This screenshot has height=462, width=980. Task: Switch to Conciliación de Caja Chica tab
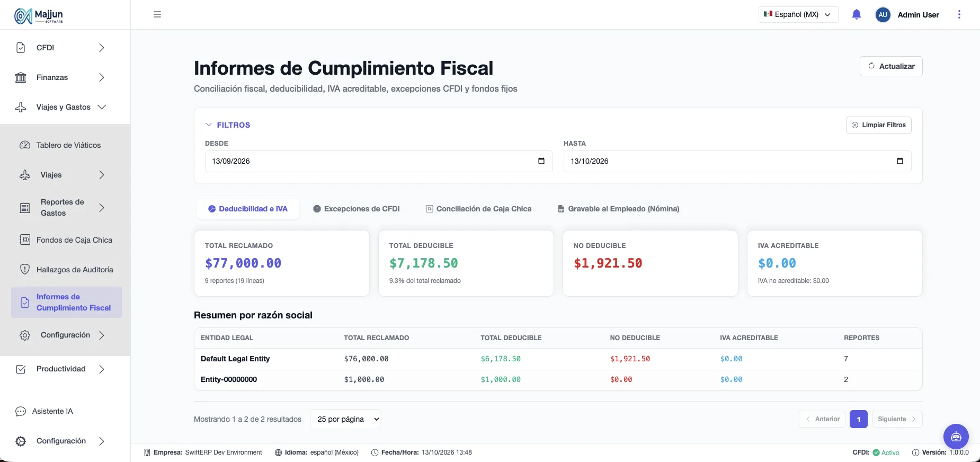479,209
